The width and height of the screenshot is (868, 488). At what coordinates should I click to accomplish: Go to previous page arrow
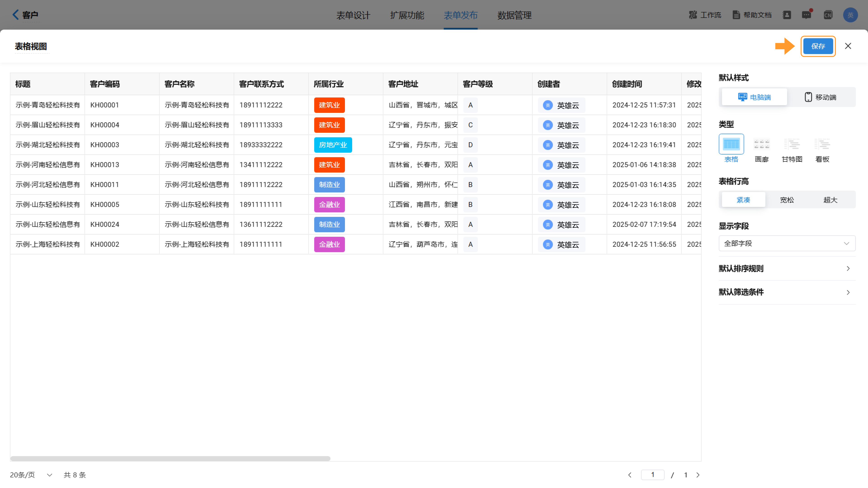[630, 475]
